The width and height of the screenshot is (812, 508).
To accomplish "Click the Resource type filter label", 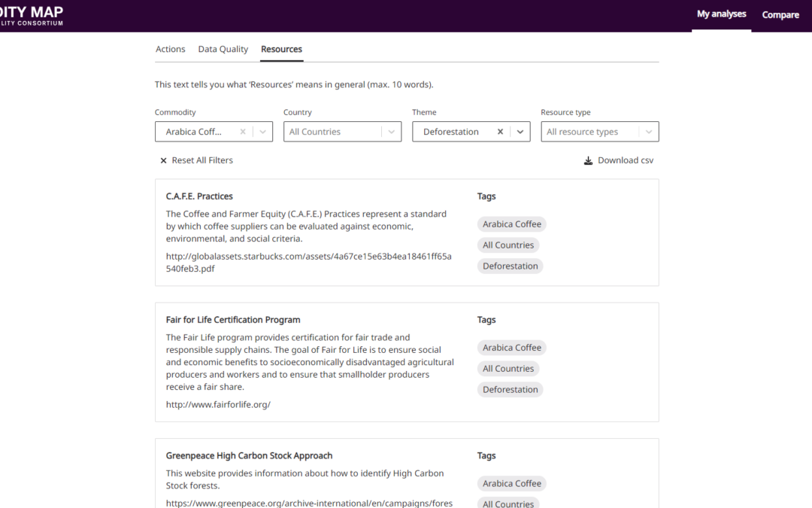I will [x=565, y=112].
